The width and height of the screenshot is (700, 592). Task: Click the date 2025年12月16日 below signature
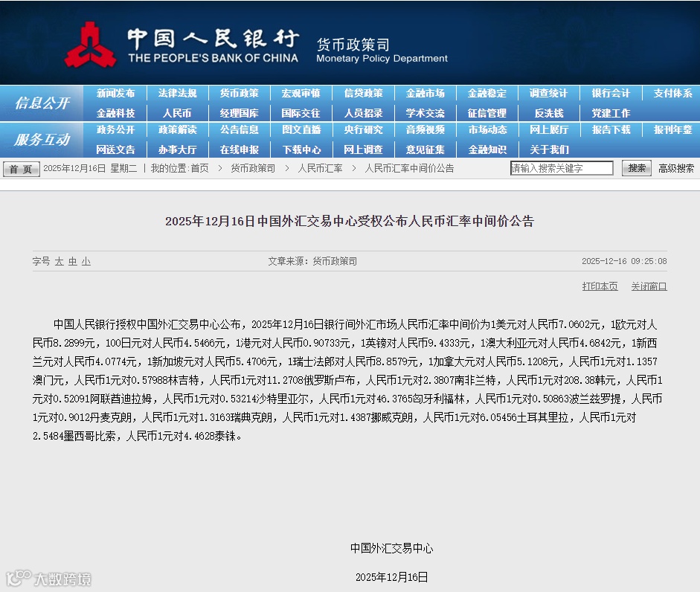click(x=391, y=577)
